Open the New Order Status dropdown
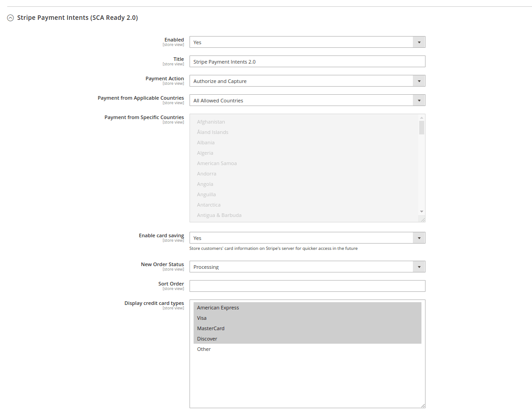532x410 pixels. 307,267
